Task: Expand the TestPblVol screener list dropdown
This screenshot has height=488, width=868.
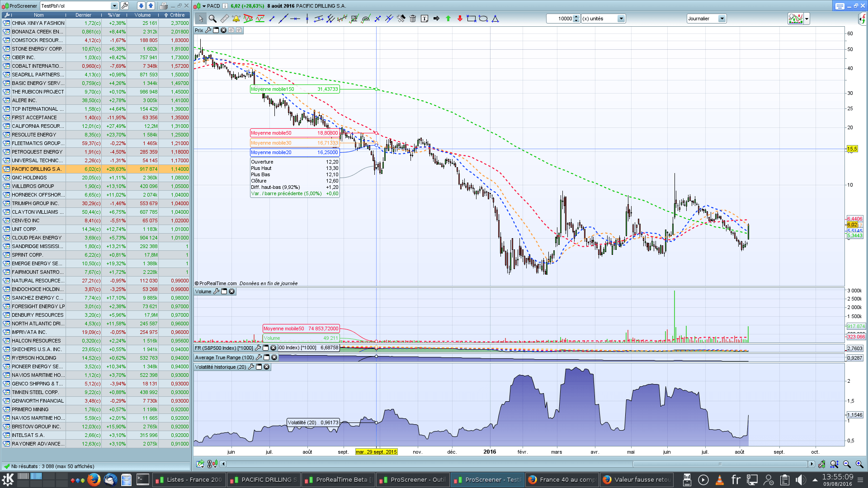Action: (x=114, y=6)
